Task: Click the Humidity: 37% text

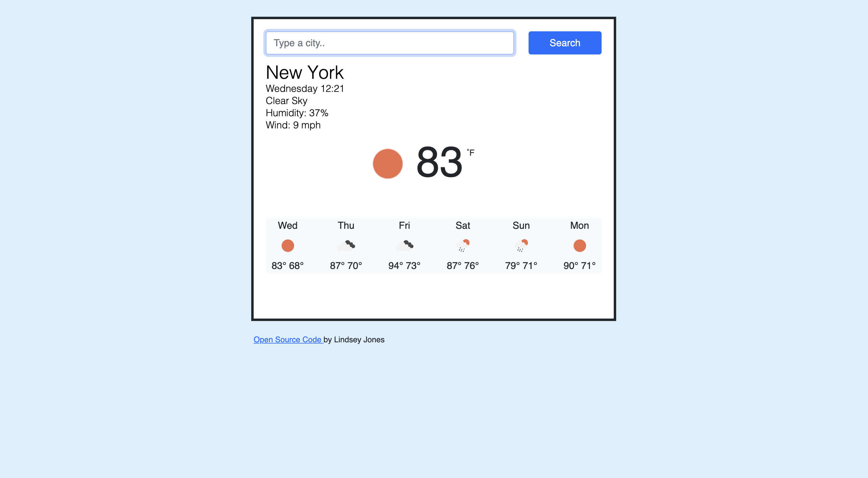Action: tap(297, 113)
